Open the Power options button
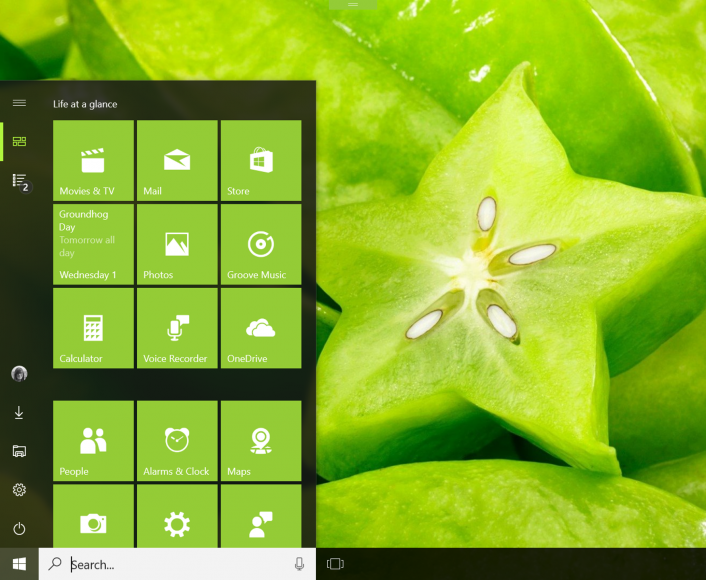Screen dimensions: 706x580 tap(19, 529)
